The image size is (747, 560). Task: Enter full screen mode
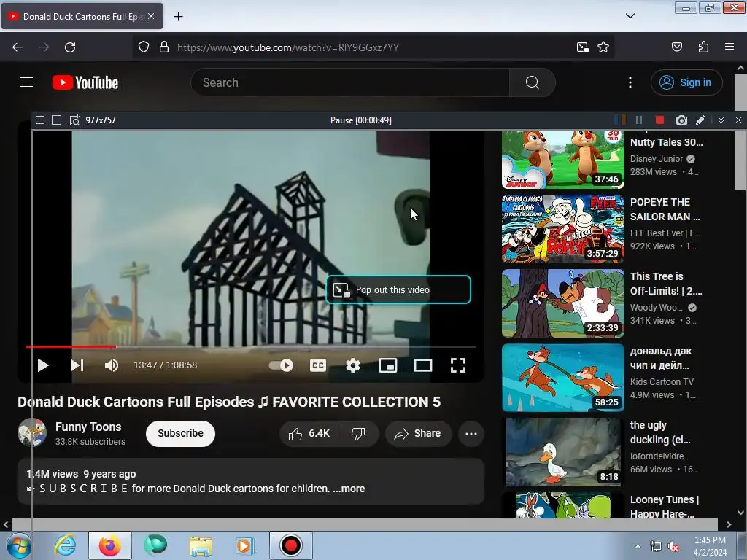[458, 365]
